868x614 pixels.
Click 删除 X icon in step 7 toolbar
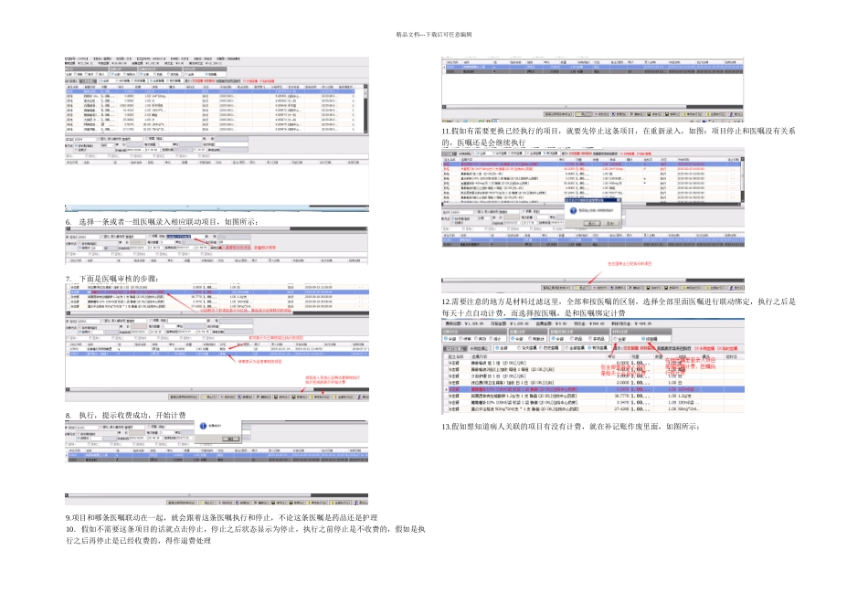click(x=263, y=397)
